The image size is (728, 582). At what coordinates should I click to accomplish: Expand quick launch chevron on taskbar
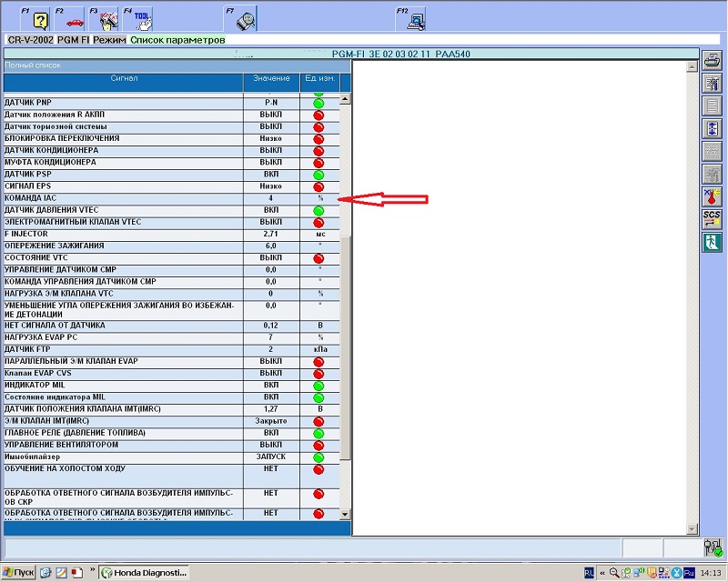(92, 570)
